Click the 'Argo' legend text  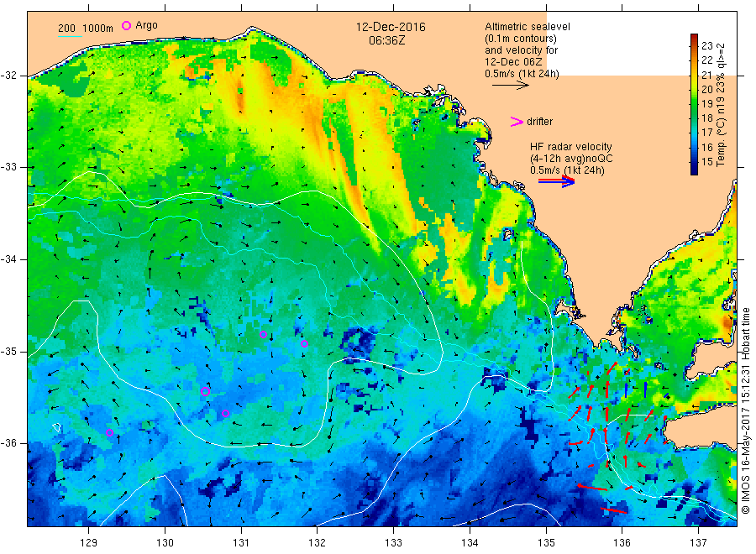[x=146, y=25]
